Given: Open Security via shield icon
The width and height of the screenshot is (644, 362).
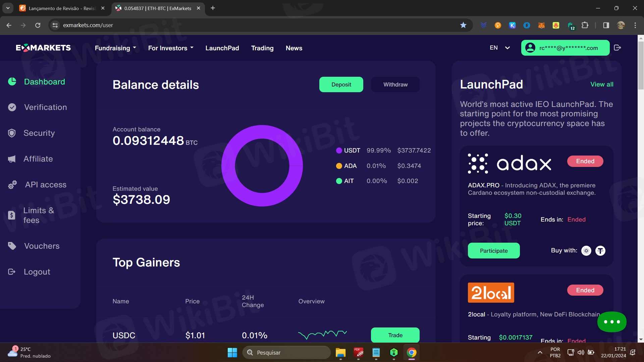Looking at the screenshot, I should [12, 133].
